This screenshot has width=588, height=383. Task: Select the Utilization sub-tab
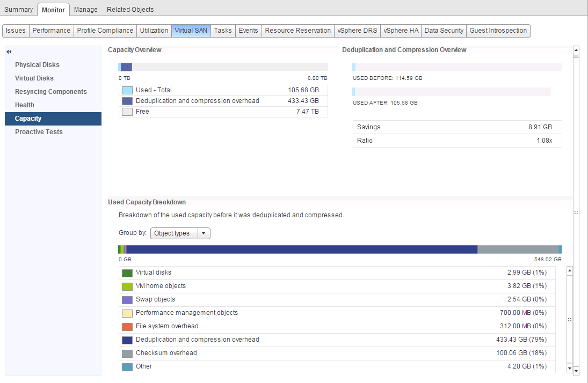click(x=154, y=31)
